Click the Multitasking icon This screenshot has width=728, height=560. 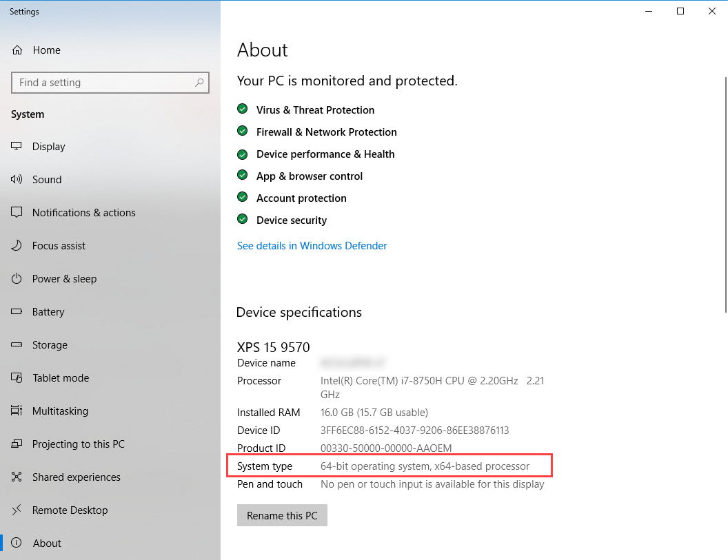coord(17,411)
